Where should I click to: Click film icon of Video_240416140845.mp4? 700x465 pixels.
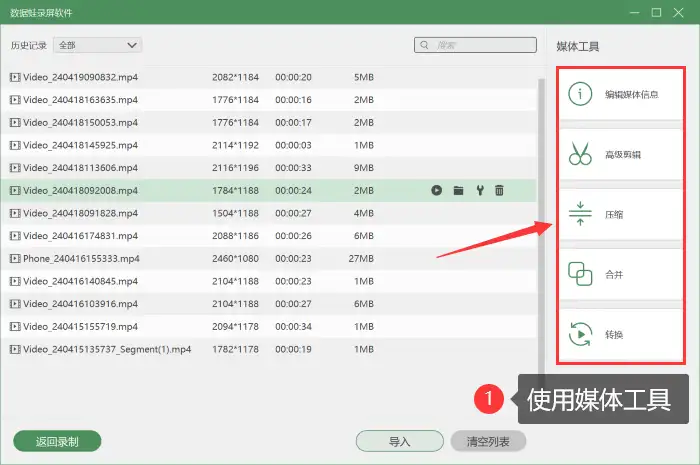tap(15, 281)
